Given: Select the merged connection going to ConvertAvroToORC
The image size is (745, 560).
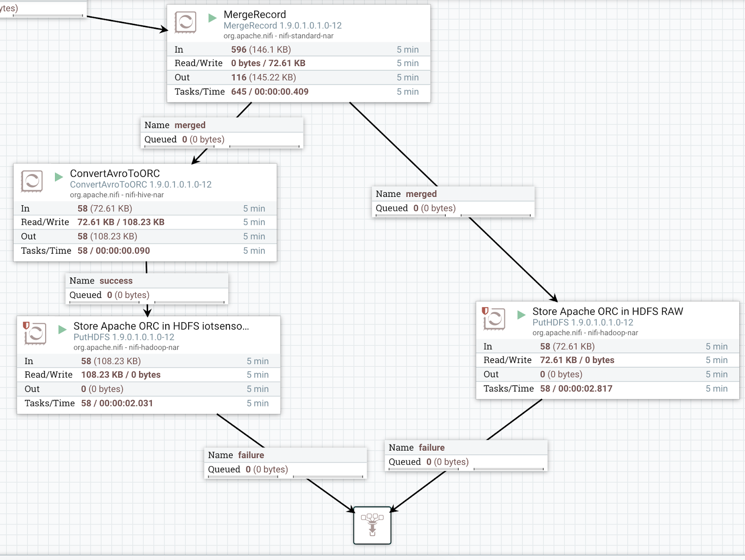Looking at the screenshot, I should pyautogui.click(x=222, y=133).
